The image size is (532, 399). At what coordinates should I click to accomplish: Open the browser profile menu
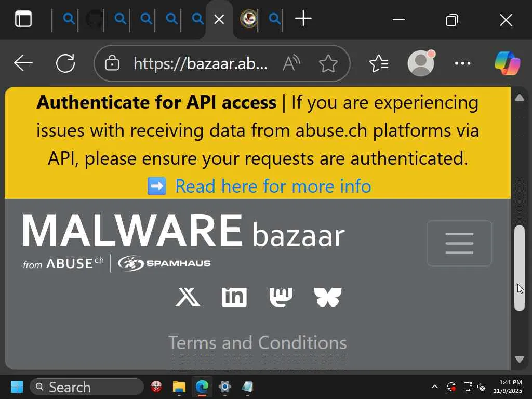click(421, 63)
